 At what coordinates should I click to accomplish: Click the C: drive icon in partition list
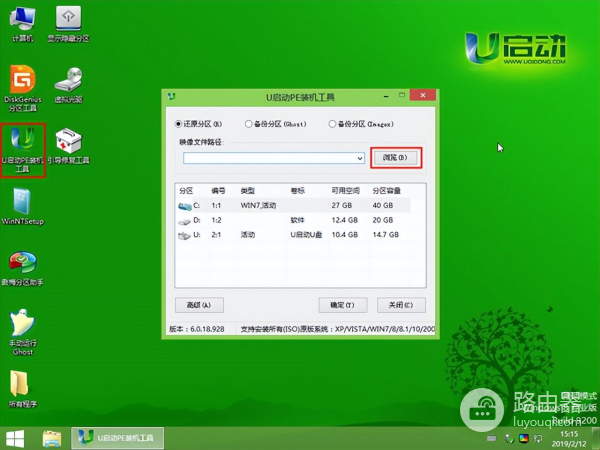185,206
